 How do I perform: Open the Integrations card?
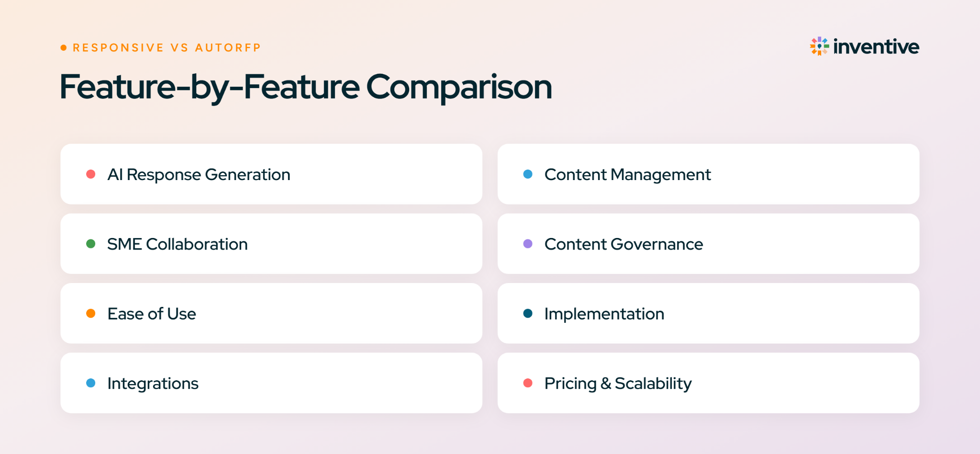coord(271,383)
